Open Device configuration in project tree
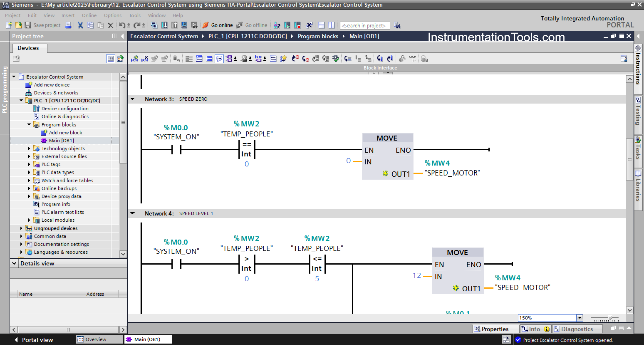 (65, 108)
